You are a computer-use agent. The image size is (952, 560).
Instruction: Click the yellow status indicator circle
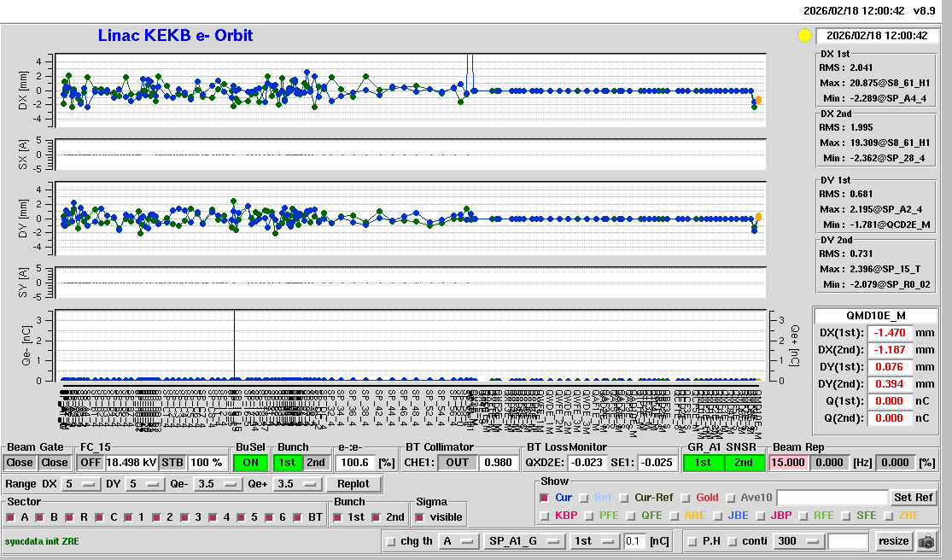[803, 36]
